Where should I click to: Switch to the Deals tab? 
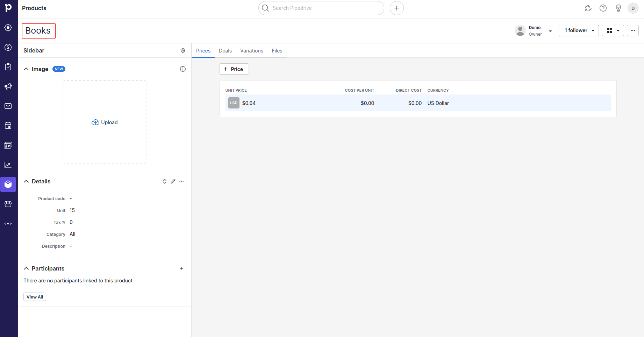click(x=225, y=51)
